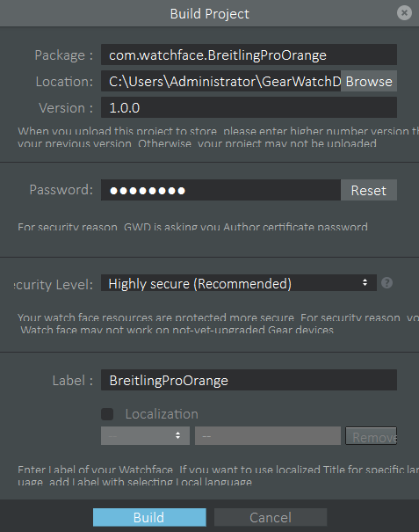This screenshot has width=419, height=532.
Task: Browse for the build location
Action: pyautogui.click(x=369, y=81)
